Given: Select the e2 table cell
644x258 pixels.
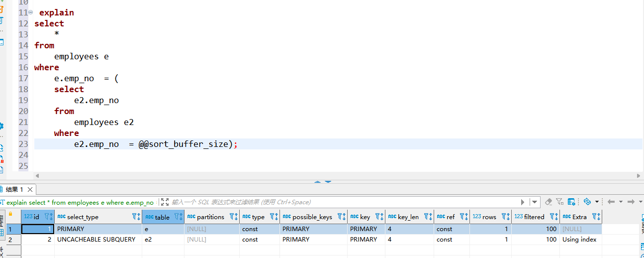Looking at the screenshot, I should point(163,240).
